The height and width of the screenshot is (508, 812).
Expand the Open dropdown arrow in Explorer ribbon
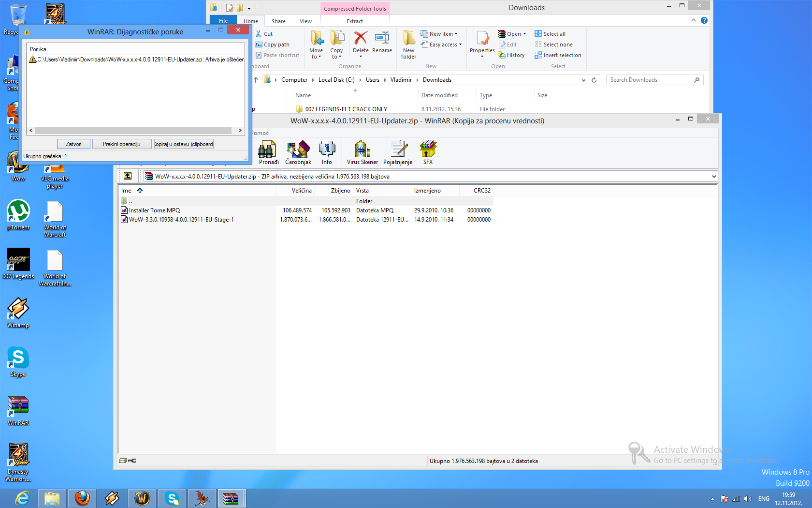coord(524,34)
